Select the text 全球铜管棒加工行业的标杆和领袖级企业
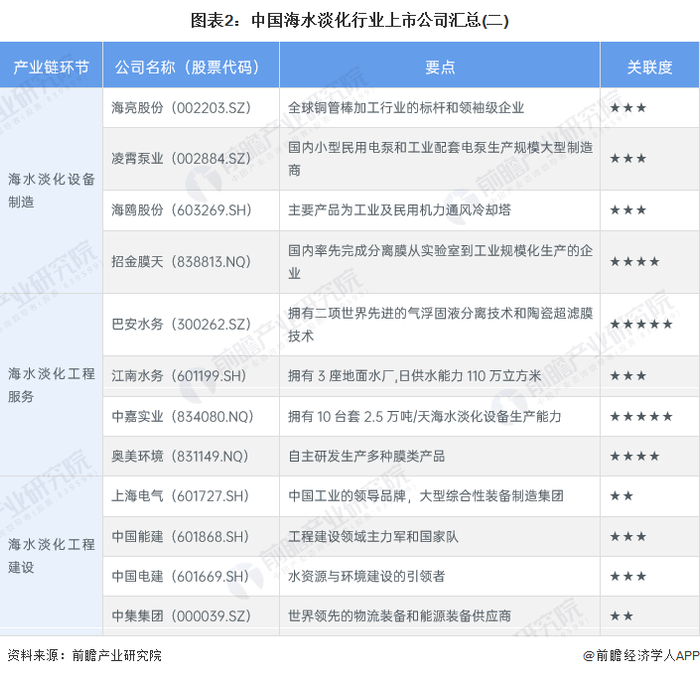 (x=406, y=108)
